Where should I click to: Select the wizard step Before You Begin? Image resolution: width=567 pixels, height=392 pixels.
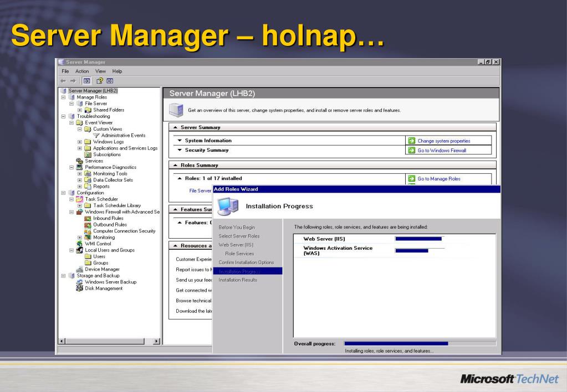point(237,227)
